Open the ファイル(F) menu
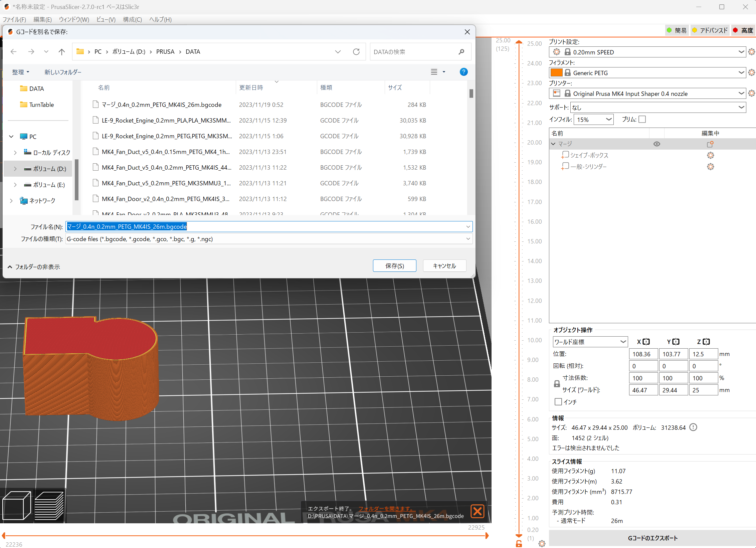Viewport: 756px width, 548px height. click(x=14, y=19)
